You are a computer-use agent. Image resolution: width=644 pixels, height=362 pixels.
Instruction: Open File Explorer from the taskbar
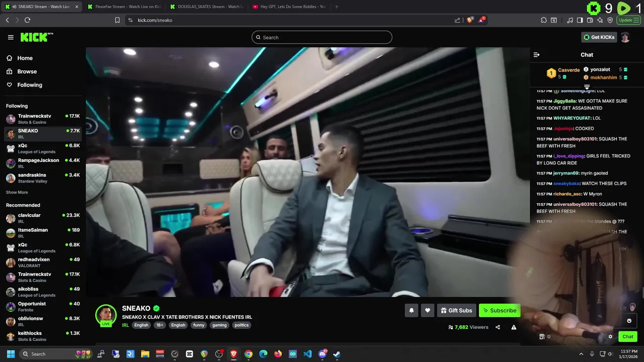click(145, 354)
